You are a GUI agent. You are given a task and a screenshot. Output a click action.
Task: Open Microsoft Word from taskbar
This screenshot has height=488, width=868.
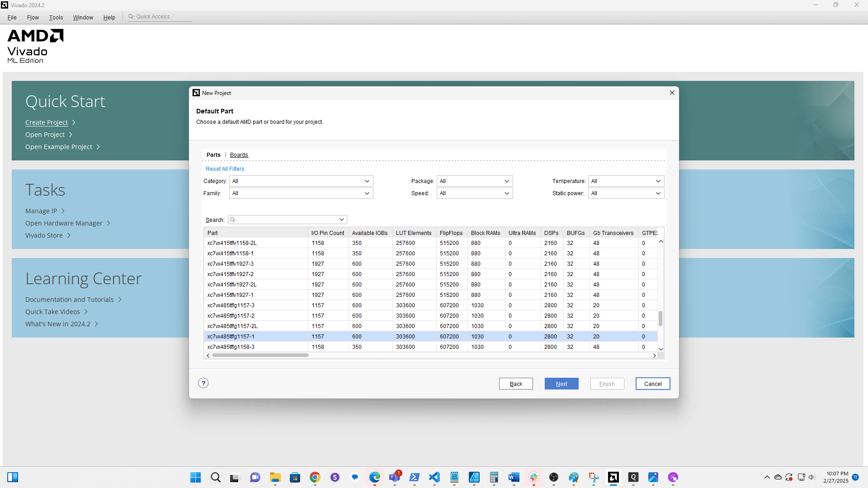point(514,477)
